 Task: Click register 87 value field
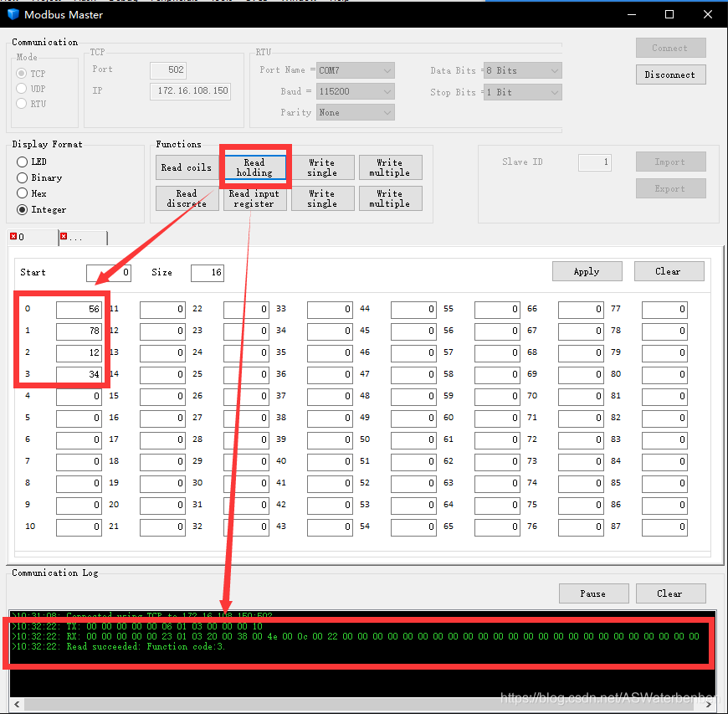coord(664,527)
